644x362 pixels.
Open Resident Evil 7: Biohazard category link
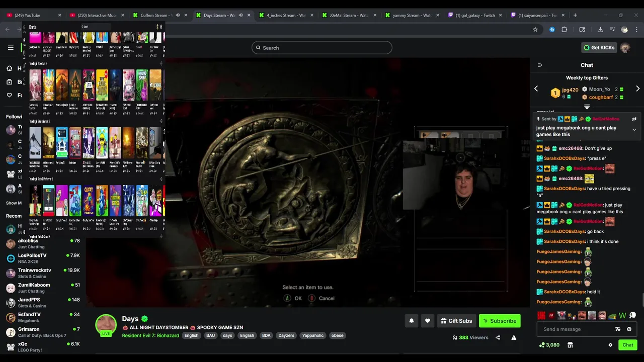click(x=150, y=335)
